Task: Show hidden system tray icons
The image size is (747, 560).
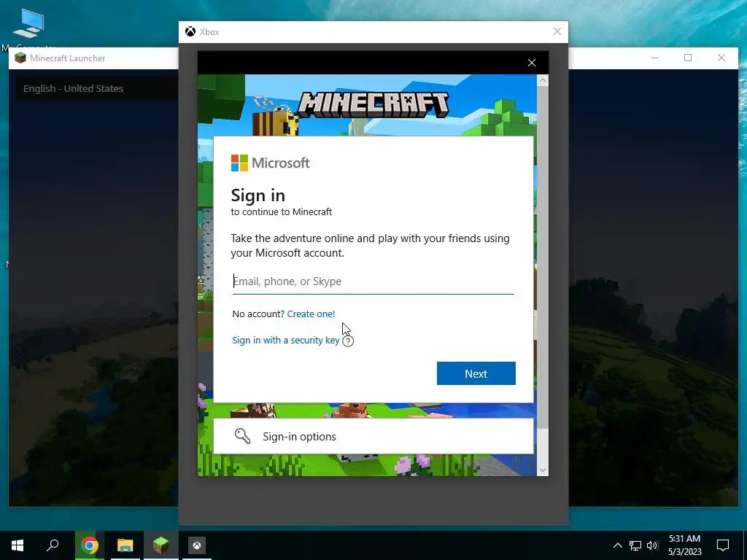Action: pyautogui.click(x=617, y=545)
